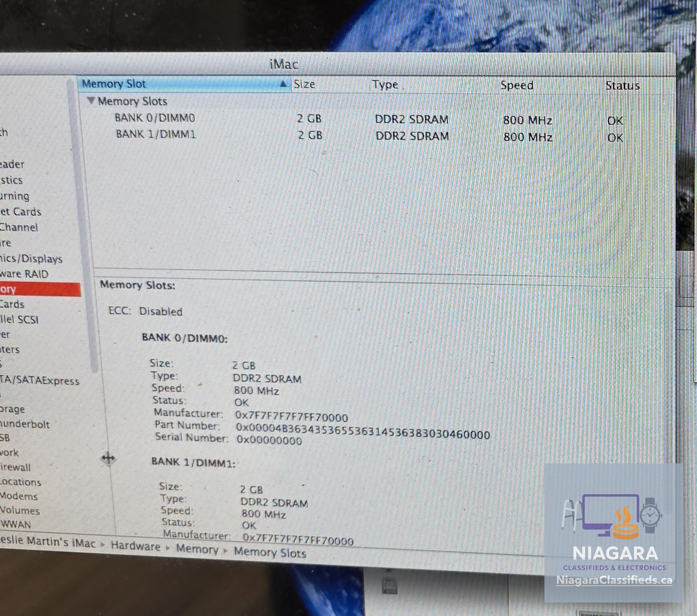Open Firewall in the sidebar
Image resolution: width=697 pixels, height=616 pixels.
coord(16,468)
